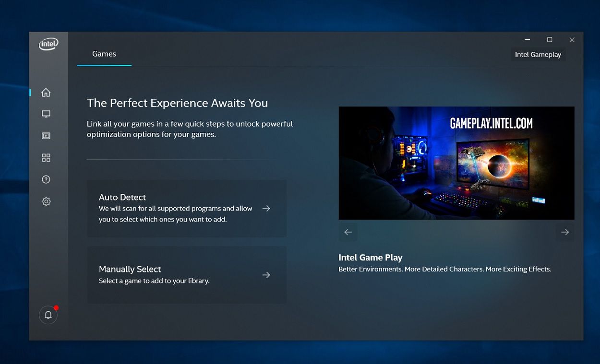This screenshot has width=600, height=364.
Task: Click the Intel logo in sidebar
Action: [48, 44]
